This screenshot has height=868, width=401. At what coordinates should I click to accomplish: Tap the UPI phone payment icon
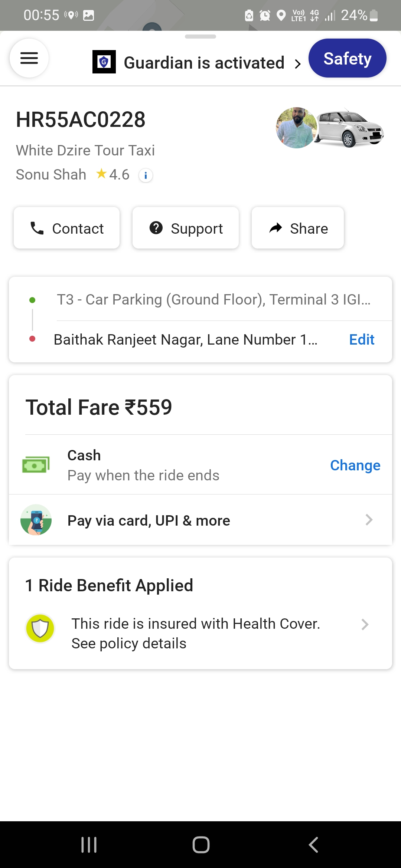[36, 520]
